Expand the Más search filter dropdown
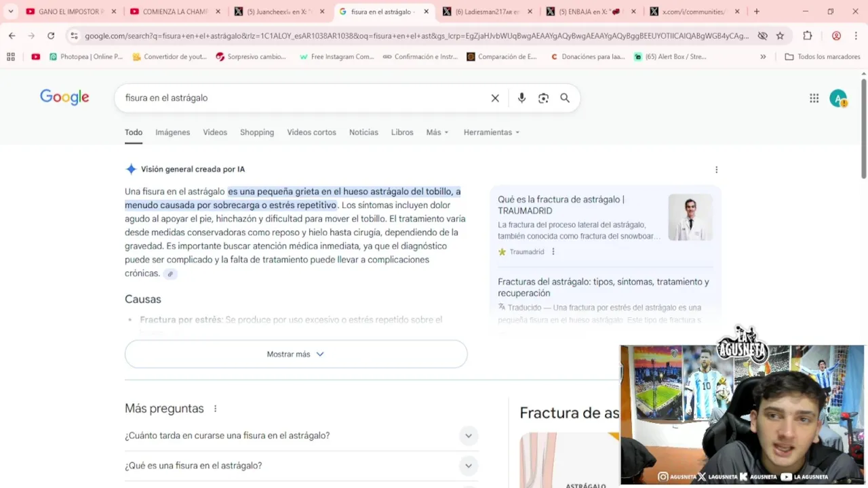 tap(437, 132)
